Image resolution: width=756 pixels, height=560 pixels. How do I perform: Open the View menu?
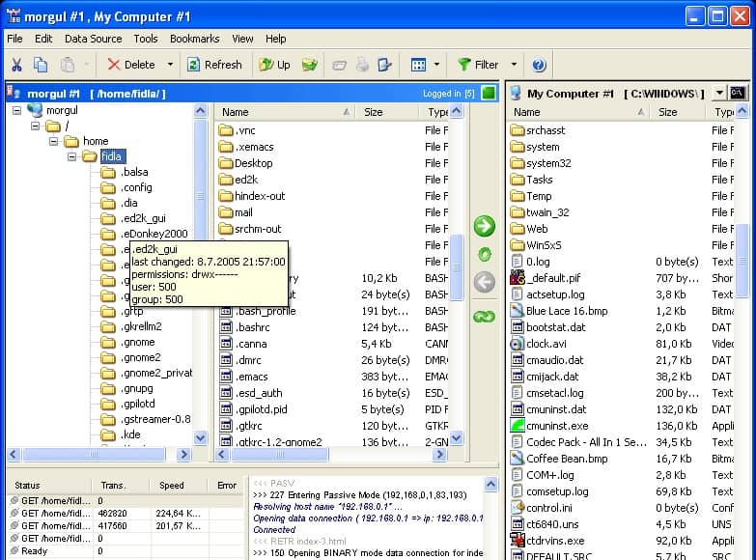[x=242, y=39]
